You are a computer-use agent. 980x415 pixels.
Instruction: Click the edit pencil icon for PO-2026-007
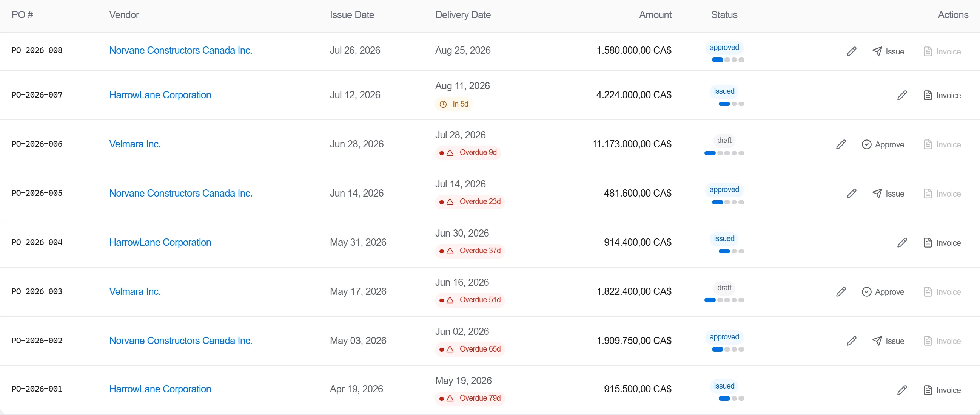click(902, 95)
